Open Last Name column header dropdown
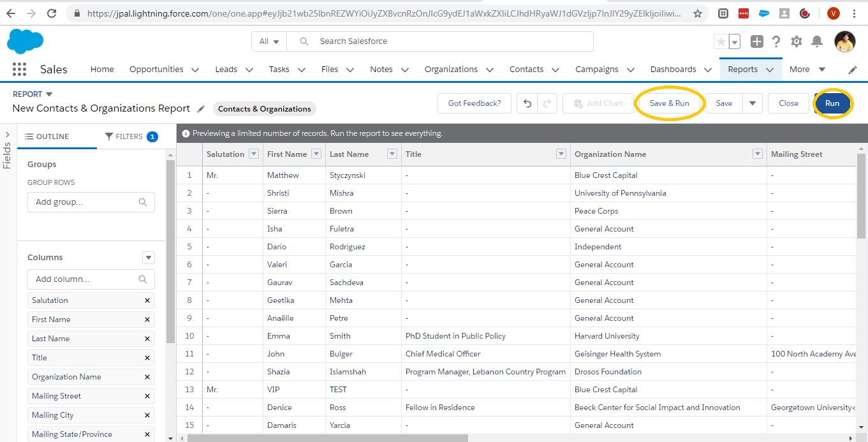The height and width of the screenshot is (442, 868). pos(392,154)
